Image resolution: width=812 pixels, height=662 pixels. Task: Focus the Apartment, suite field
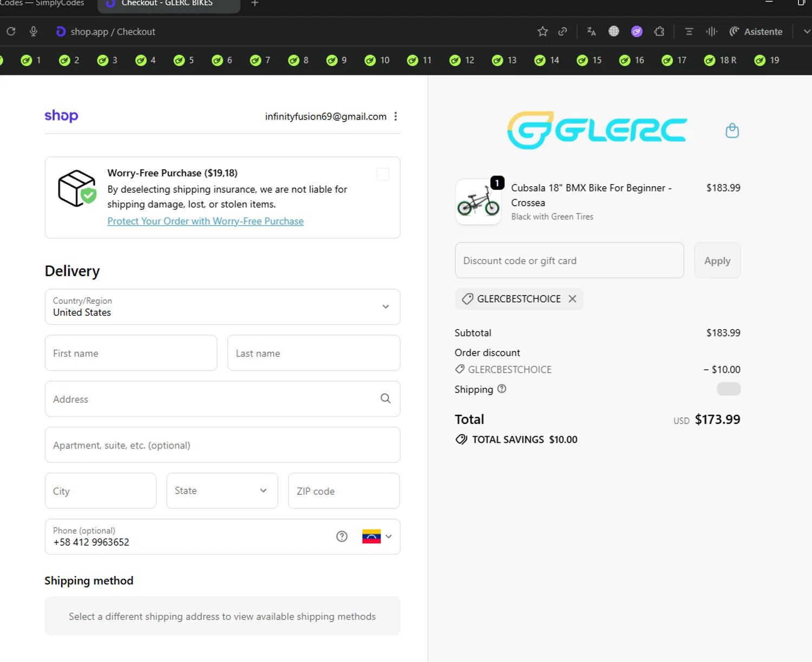(x=222, y=445)
